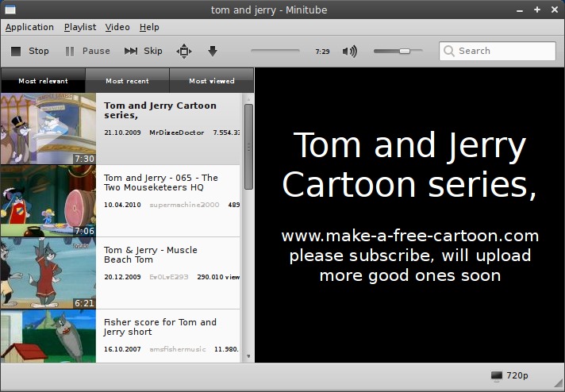
Task: Download video with the down-arrow icon
Action: (x=213, y=51)
